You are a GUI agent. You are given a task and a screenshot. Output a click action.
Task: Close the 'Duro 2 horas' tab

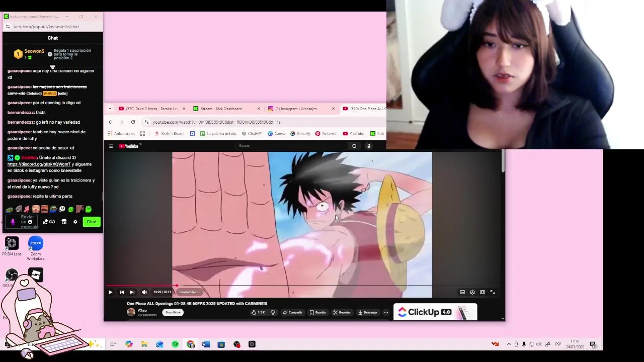pyautogui.click(x=184, y=109)
